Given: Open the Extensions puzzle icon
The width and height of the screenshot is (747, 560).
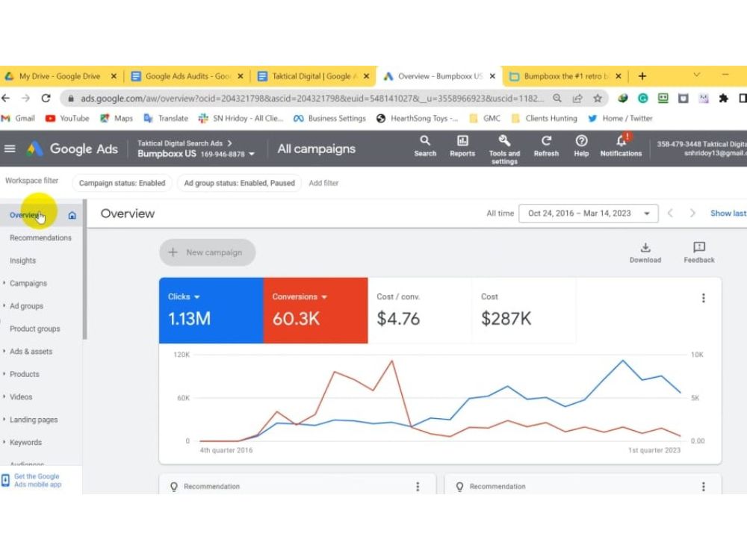Looking at the screenshot, I should coord(723,98).
